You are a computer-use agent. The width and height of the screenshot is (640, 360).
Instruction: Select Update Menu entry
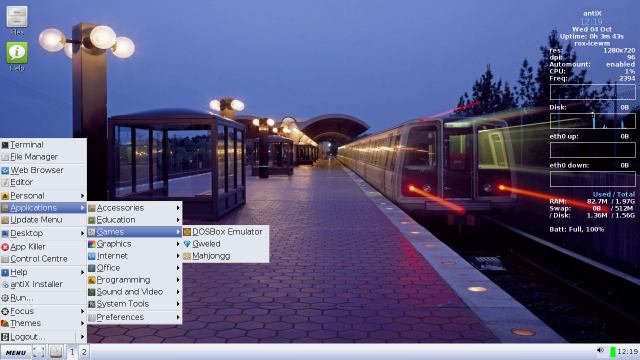tap(43, 220)
